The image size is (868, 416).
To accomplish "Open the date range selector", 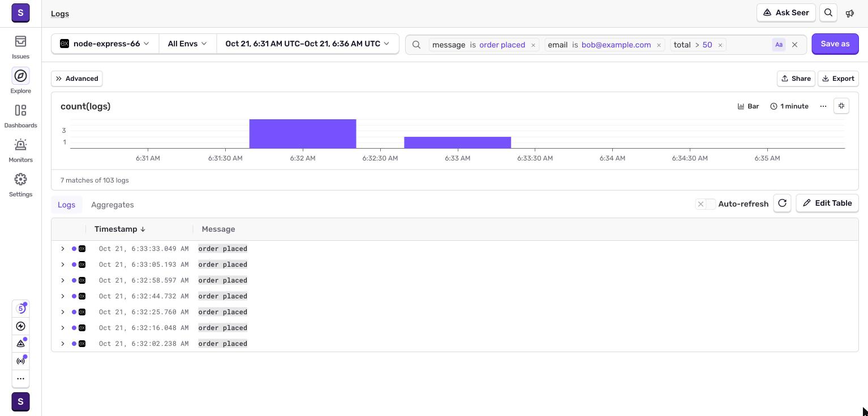I will 307,44.
